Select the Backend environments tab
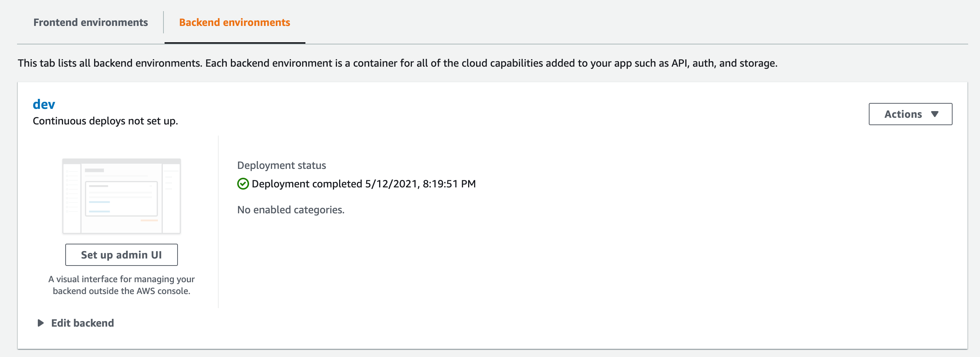Viewport: 980px width, 357px height. tap(234, 23)
